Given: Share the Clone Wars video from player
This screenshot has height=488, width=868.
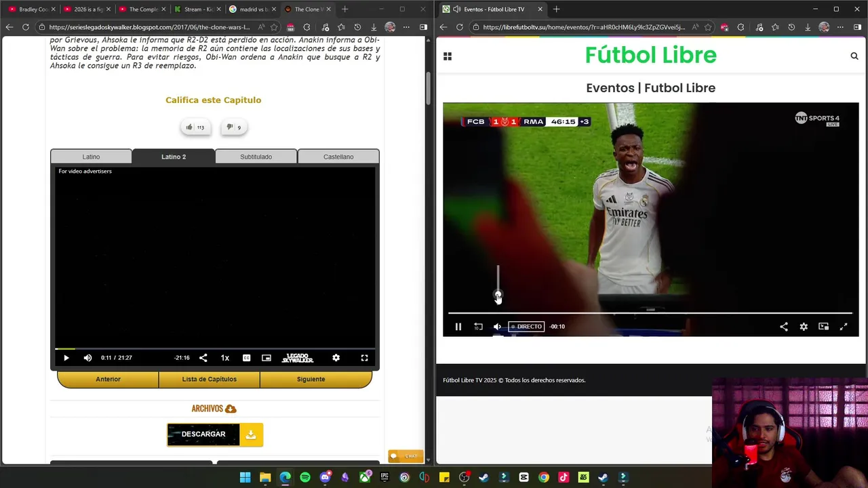Looking at the screenshot, I should [203, 358].
